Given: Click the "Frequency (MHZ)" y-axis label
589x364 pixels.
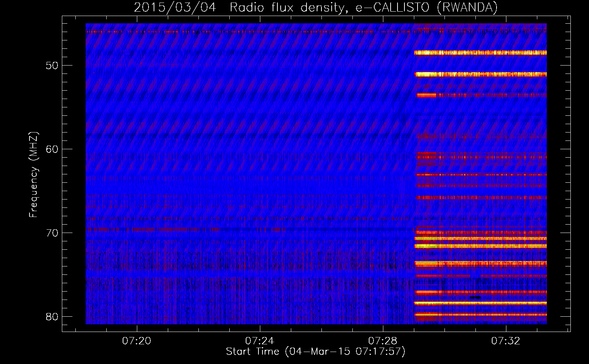Looking at the screenshot, I should (x=33, y=175).
